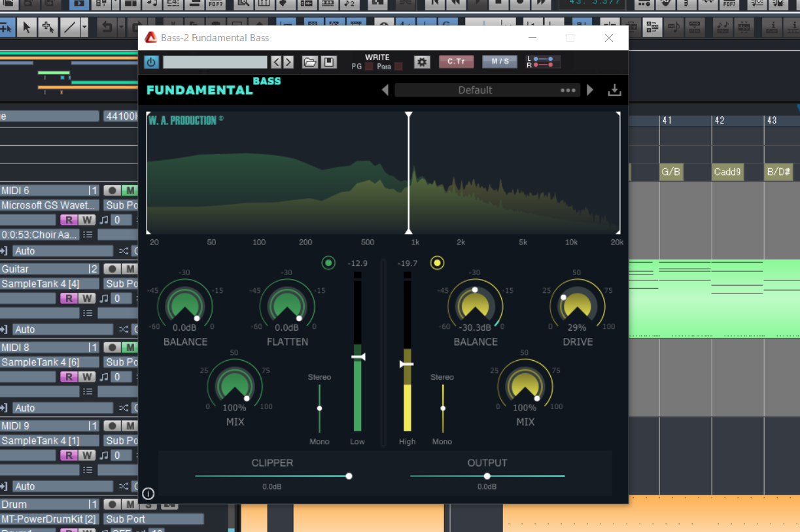Open the preset folder icon in the plugin header
Image resolution: width=800 pixels, height=532 pixels.
310,62
